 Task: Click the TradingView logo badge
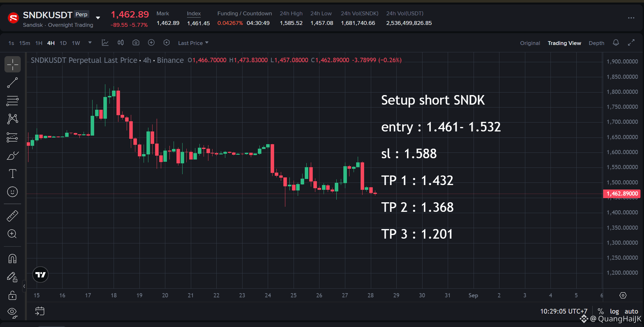pyautogui.click(x=41, y=275)
